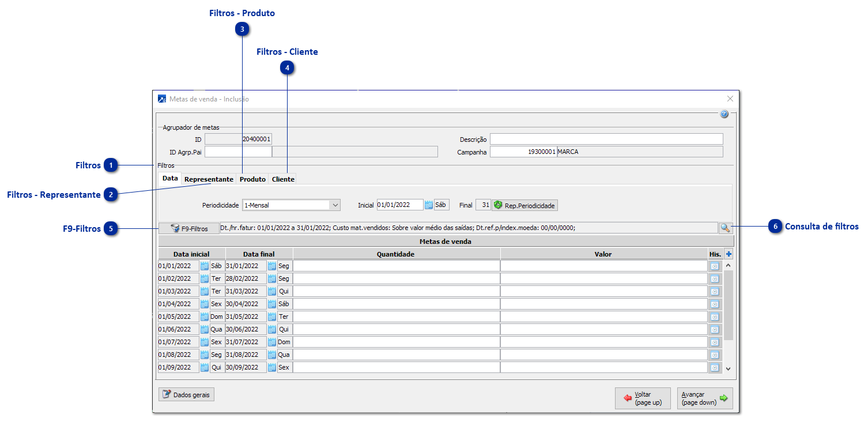Open history for the 01/04/2022 row

(715, 304)
